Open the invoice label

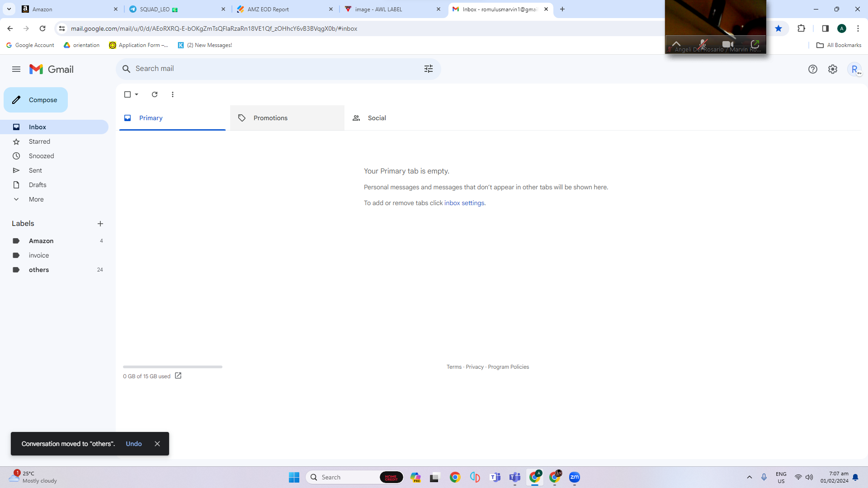(x=54, y=255)
